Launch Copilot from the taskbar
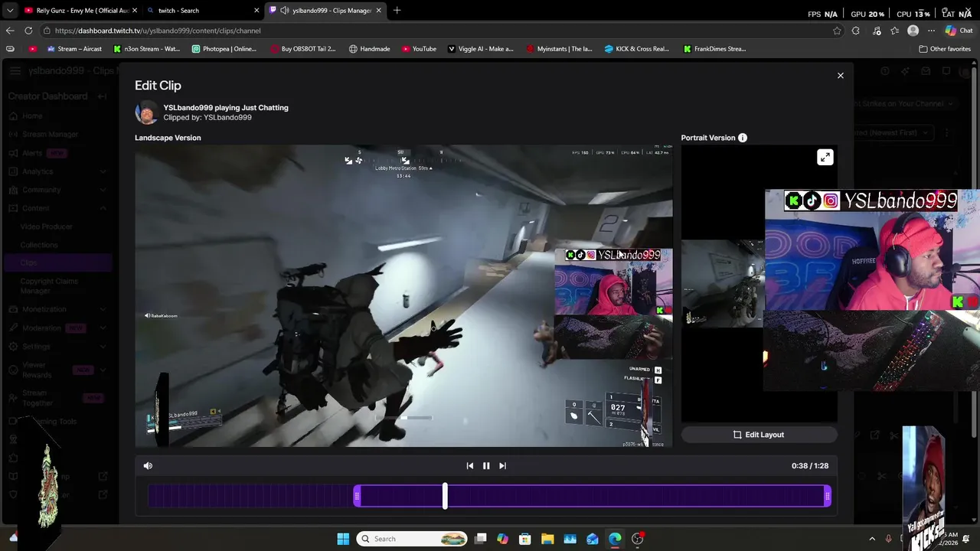 click(x=502, y=539)
